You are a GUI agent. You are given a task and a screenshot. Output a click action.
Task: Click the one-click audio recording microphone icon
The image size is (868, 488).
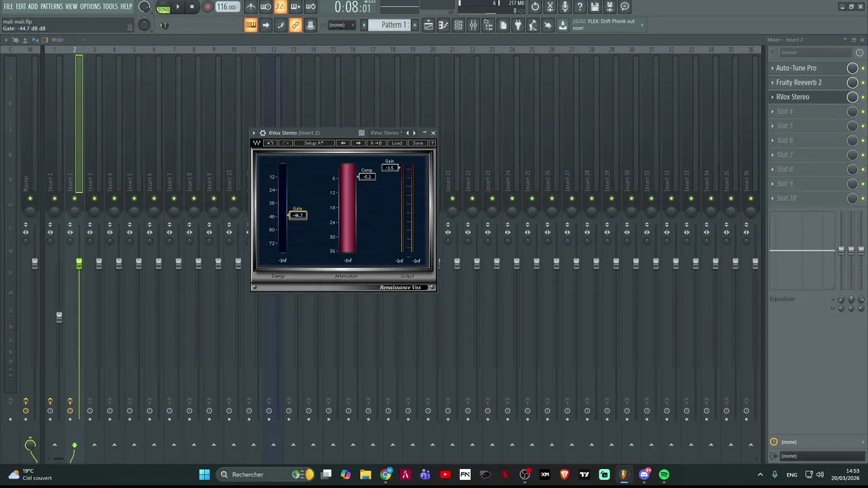[x=565, y=7]
